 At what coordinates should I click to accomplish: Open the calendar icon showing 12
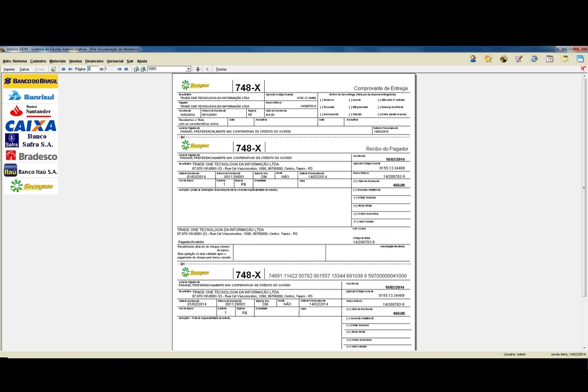550,59
